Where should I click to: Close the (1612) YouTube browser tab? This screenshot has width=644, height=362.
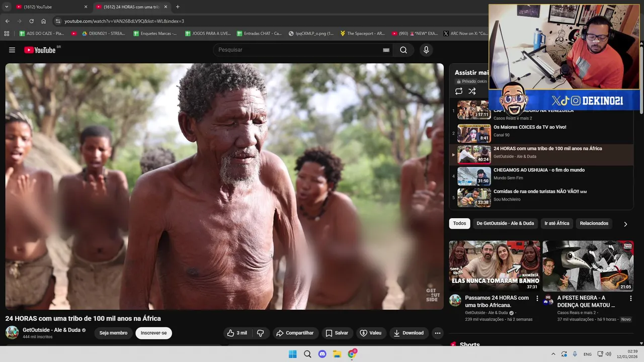[86, 7]
